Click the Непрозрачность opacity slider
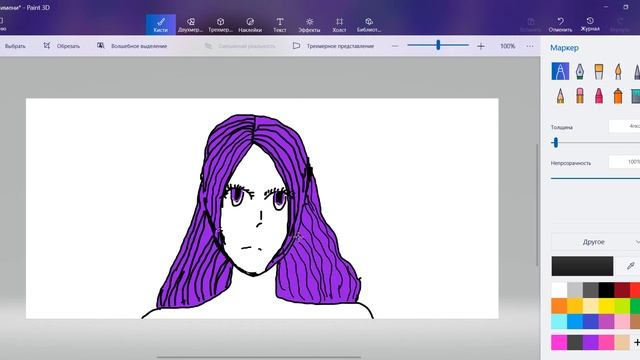The image size is (640, 360). tap(595, 178)
